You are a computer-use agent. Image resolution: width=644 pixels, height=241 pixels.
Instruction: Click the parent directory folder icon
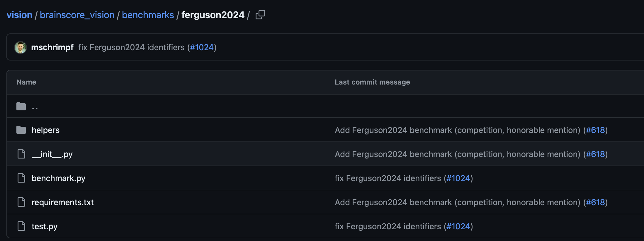[21, 106]
